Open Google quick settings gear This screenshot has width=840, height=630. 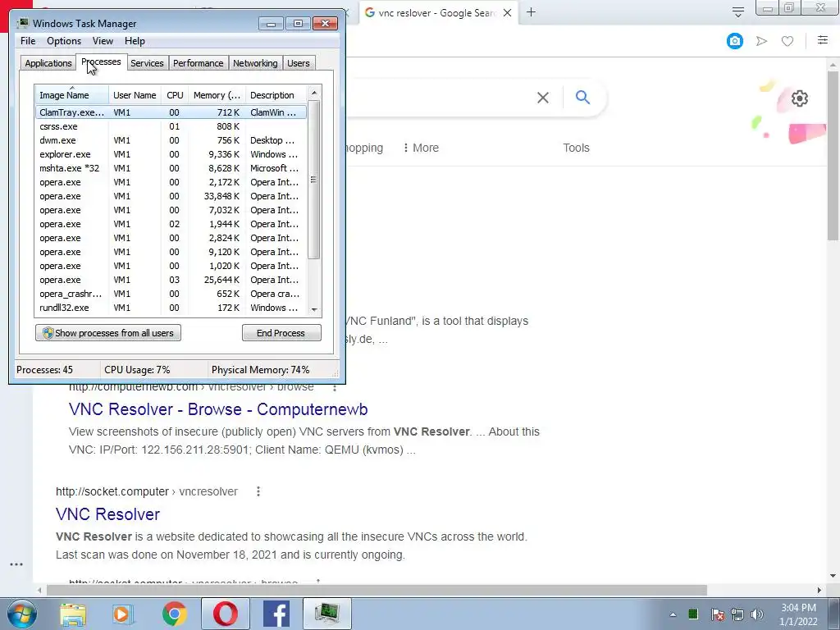click(x=799, y=98)
